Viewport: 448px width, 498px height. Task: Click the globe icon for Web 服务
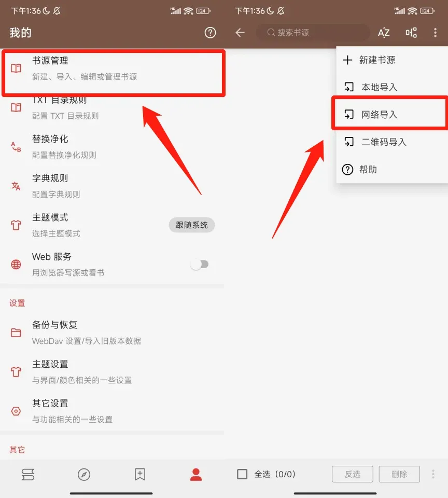[16, 264]
